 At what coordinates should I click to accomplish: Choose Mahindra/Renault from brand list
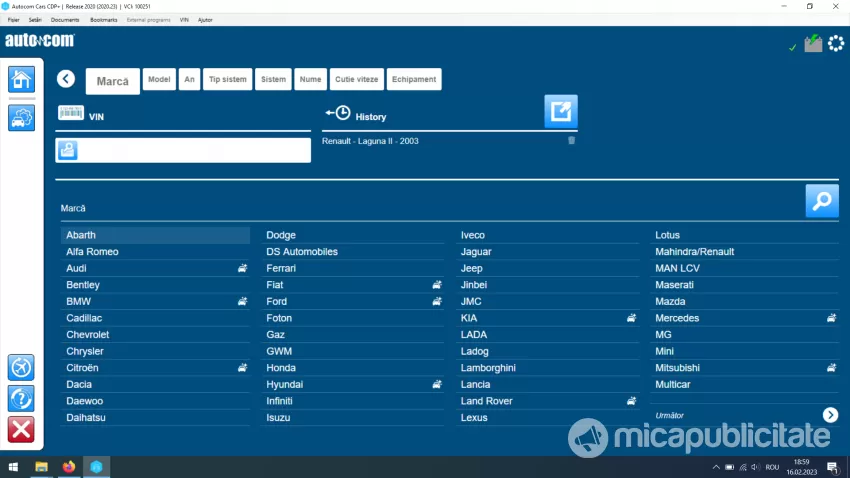tap(744, 252)
